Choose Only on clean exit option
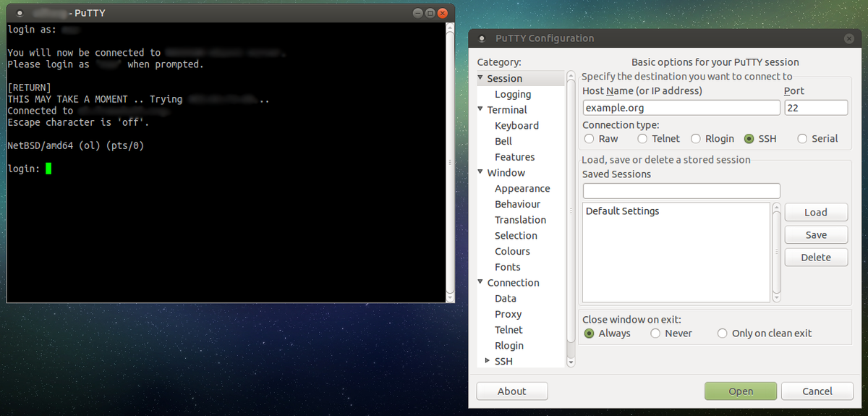 [723, 334]
